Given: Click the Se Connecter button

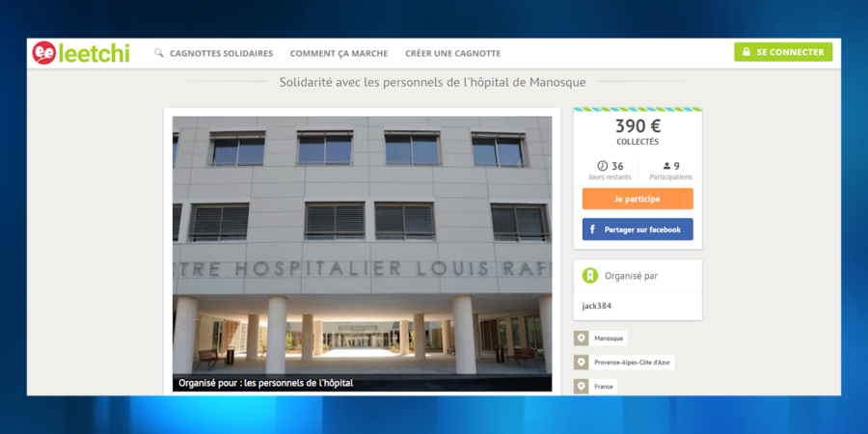Looking at the screenshot, I should tap(783, 52).
